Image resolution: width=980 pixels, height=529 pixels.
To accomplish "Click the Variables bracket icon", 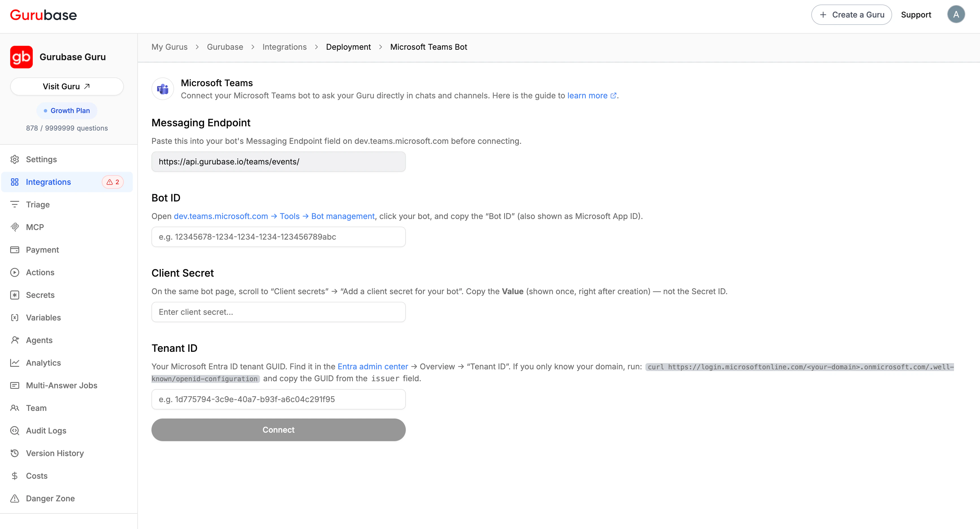I will 15,318.
